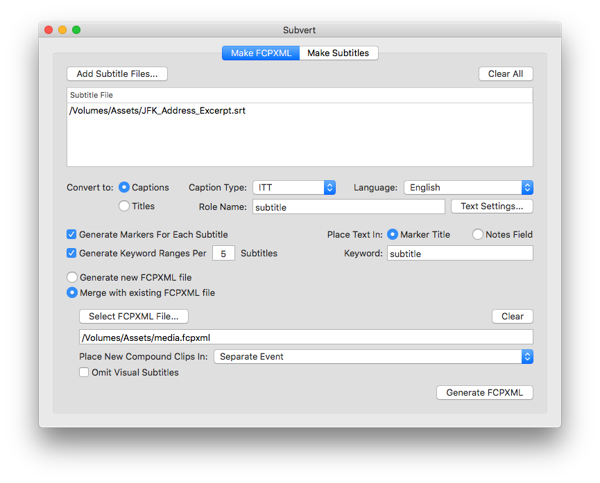Select the Make FCPXML tab

[x=260, y=53]
